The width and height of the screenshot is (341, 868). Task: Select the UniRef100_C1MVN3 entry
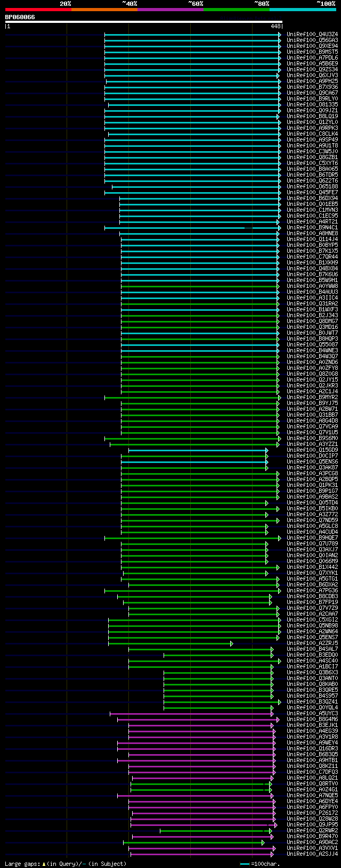coord(312,210)
